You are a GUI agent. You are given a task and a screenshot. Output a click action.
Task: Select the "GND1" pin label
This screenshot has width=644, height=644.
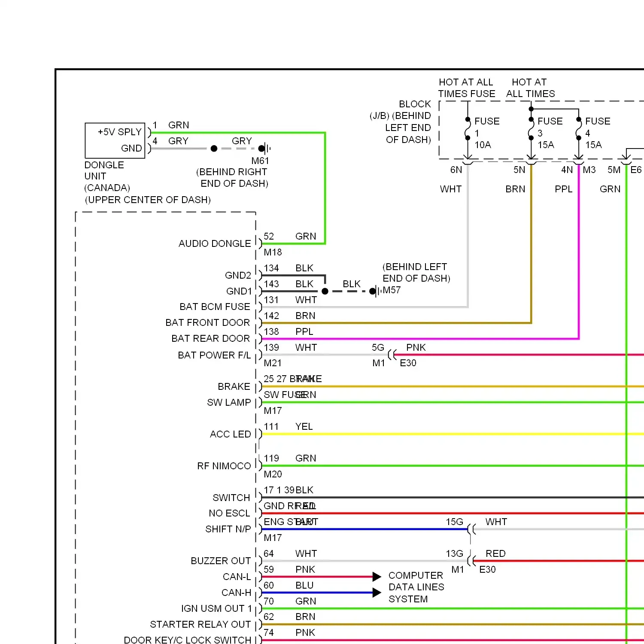pos(239,292)
